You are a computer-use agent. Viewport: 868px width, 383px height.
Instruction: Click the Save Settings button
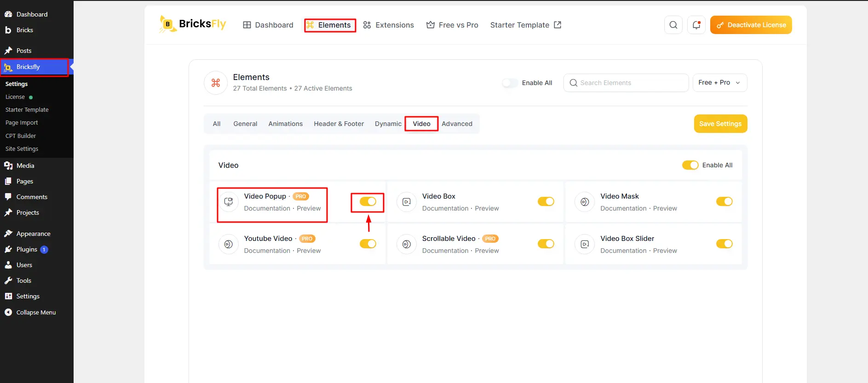pos(720,124)
